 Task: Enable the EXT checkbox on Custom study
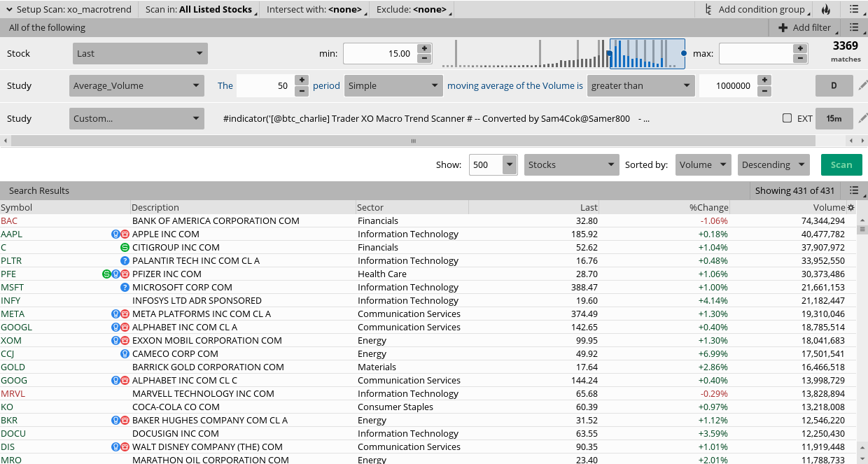tap(787, 118)
